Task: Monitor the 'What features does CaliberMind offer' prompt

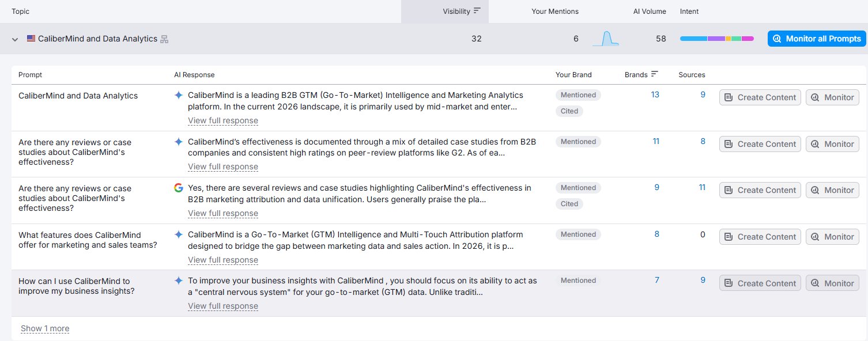Action: tap(832, 237)
